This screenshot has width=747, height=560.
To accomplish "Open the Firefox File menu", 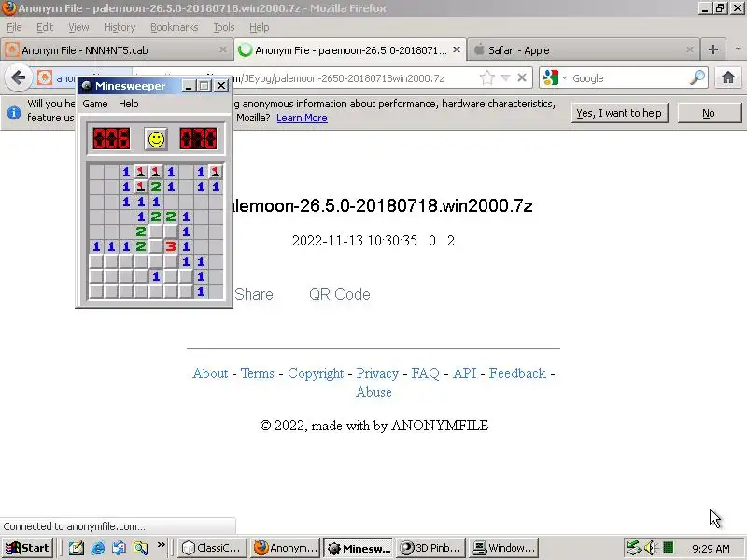I will pyautogui.click(x=14, y=28).
